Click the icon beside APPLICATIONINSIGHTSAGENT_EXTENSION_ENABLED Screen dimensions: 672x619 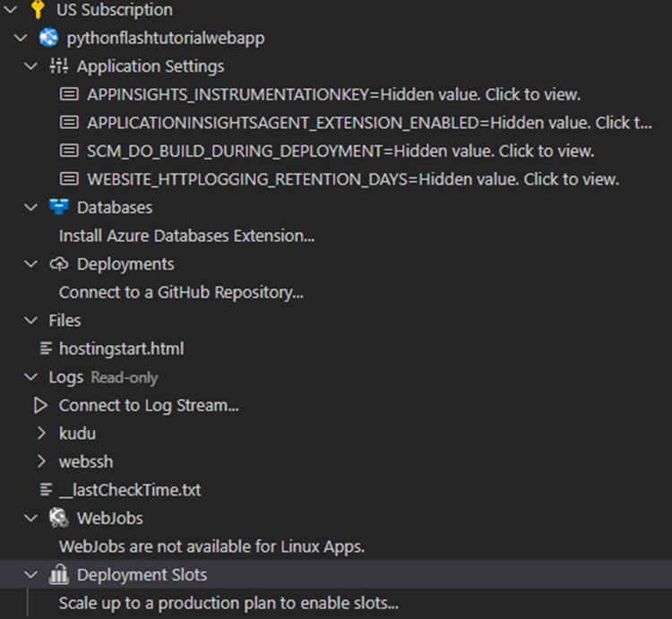(x=69, y=123)
